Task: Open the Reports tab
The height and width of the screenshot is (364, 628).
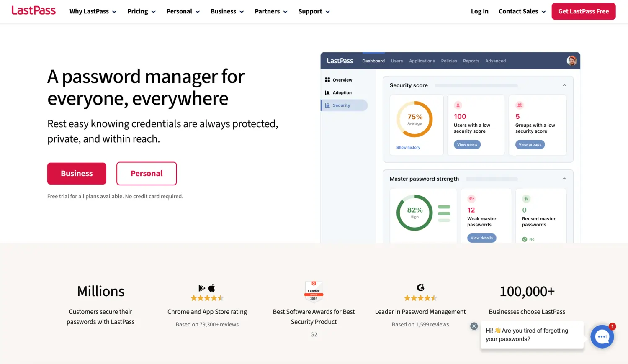Action: (x=471, y=61)
